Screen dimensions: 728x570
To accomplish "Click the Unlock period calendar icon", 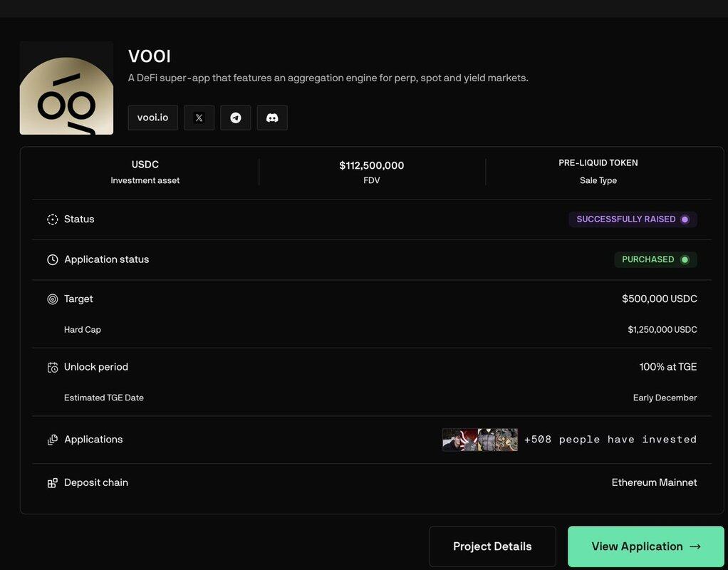I will [53, 368].
